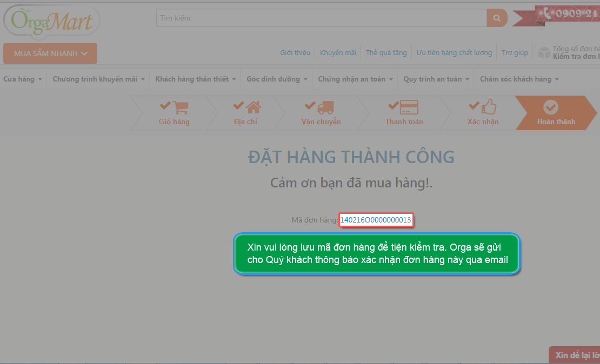Open the Thẻ quà tặng link
The width and height of the screenshot is (600, 364).
[x=386, y=53]
